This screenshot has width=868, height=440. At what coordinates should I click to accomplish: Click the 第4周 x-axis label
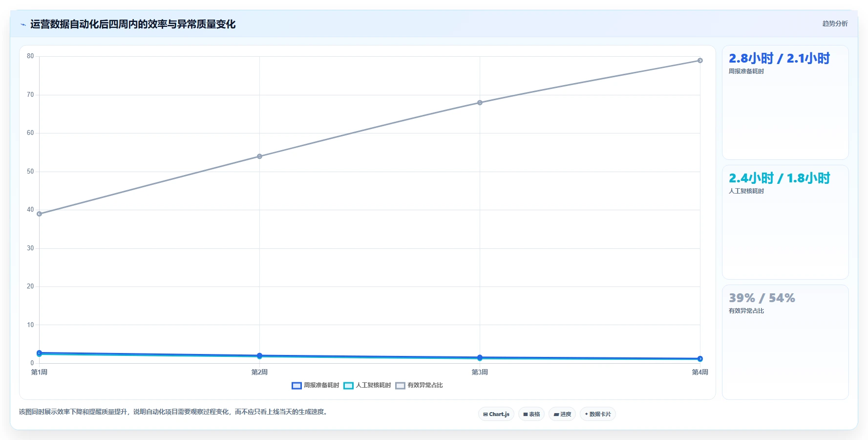(700, 372)
